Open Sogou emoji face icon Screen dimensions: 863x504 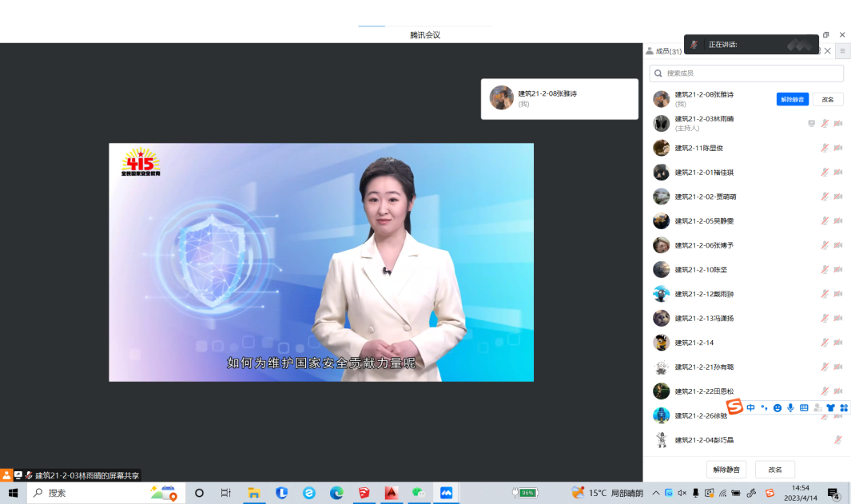coord(777,408)
